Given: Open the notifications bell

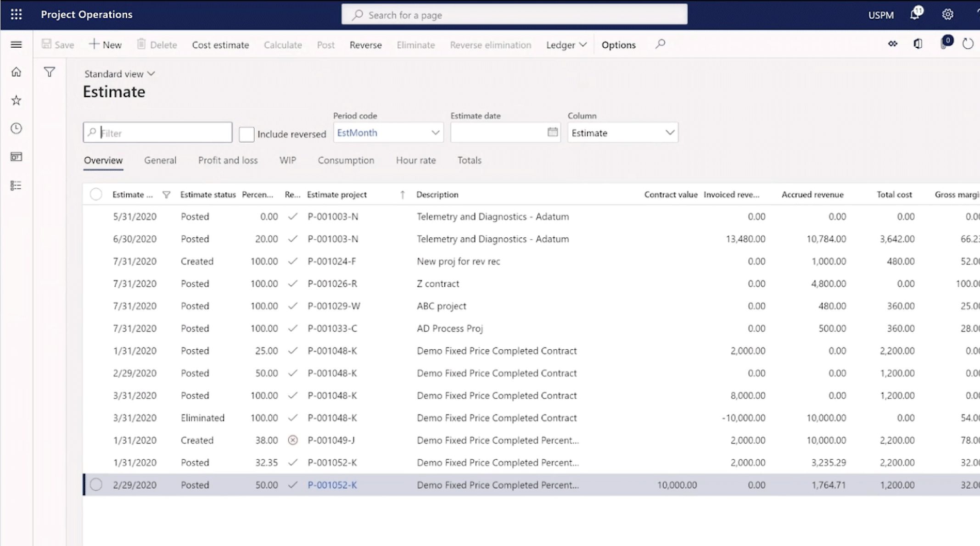Looking at the screenshot, I should pyautogui.click(x=914, y=14).
